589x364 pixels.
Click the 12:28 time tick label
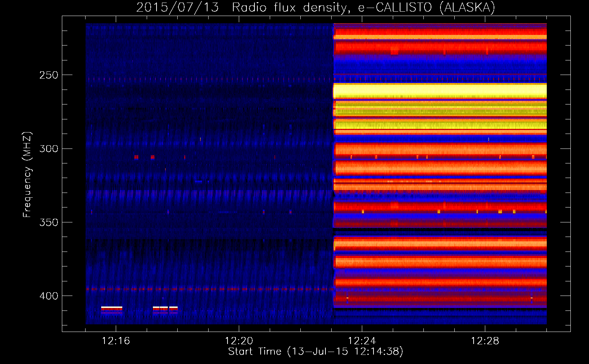(x=485, y=341)
